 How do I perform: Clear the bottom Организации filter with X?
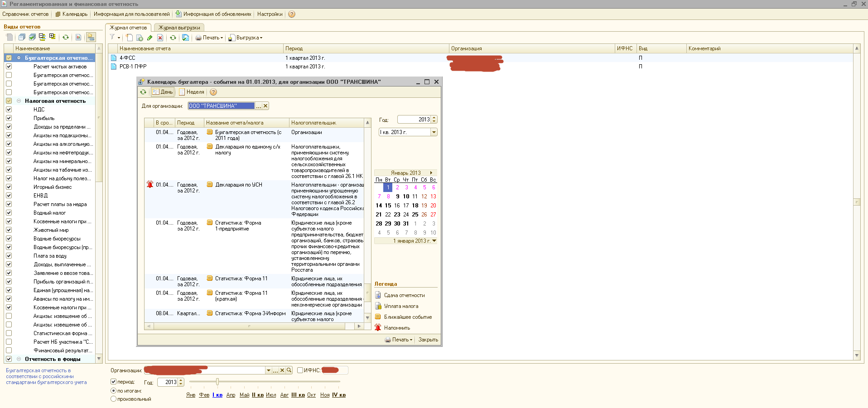282,370
